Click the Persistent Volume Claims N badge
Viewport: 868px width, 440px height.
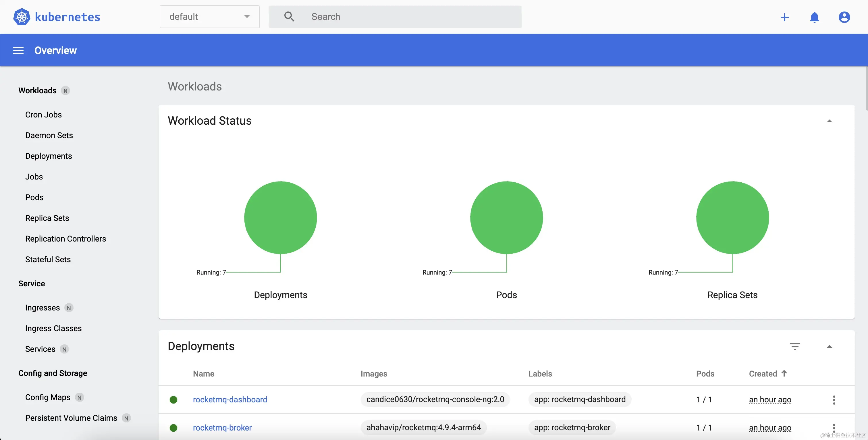126,418
